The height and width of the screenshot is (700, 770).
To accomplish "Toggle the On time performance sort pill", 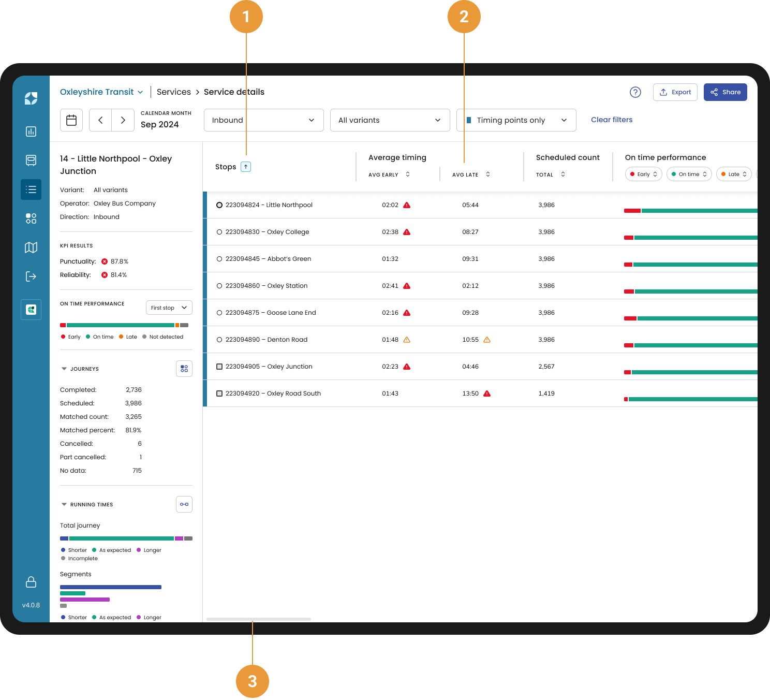I will click(689, 174).
